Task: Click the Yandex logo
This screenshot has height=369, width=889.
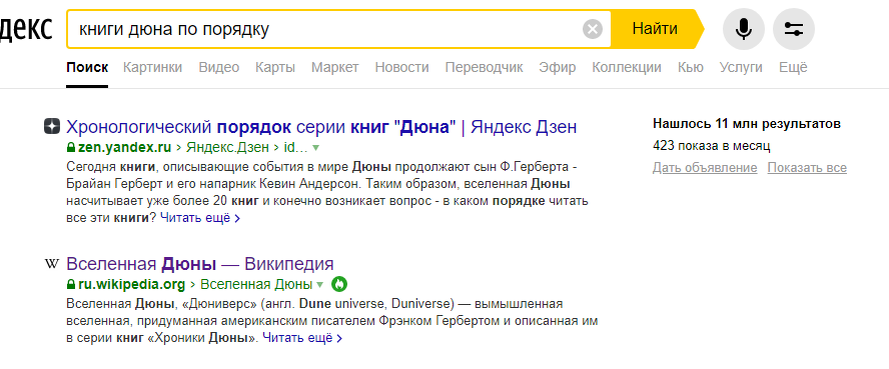Action: tap(26, 28)
